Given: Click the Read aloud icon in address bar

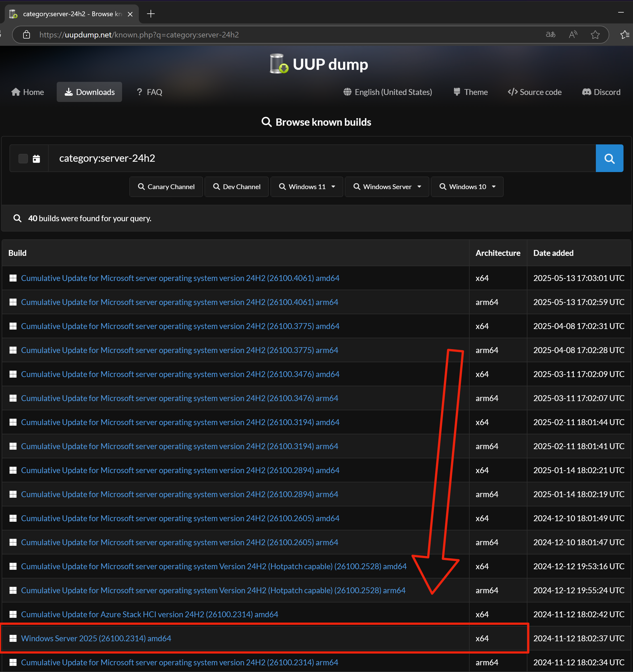Looking at the screenshot, I should pyautogui.click(x=573, y=34).
